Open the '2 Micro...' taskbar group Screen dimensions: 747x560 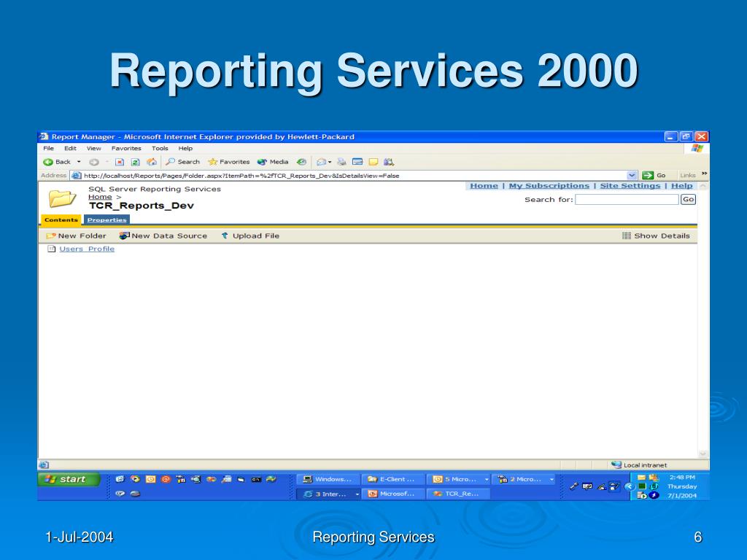[524, 479]
